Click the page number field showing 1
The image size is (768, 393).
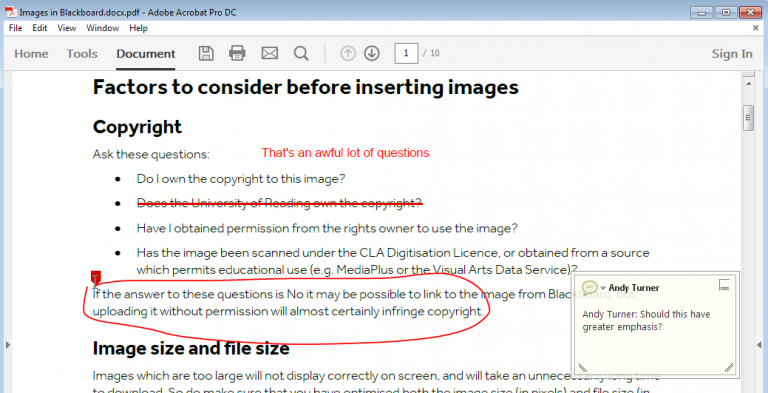(x=406, y=53)
